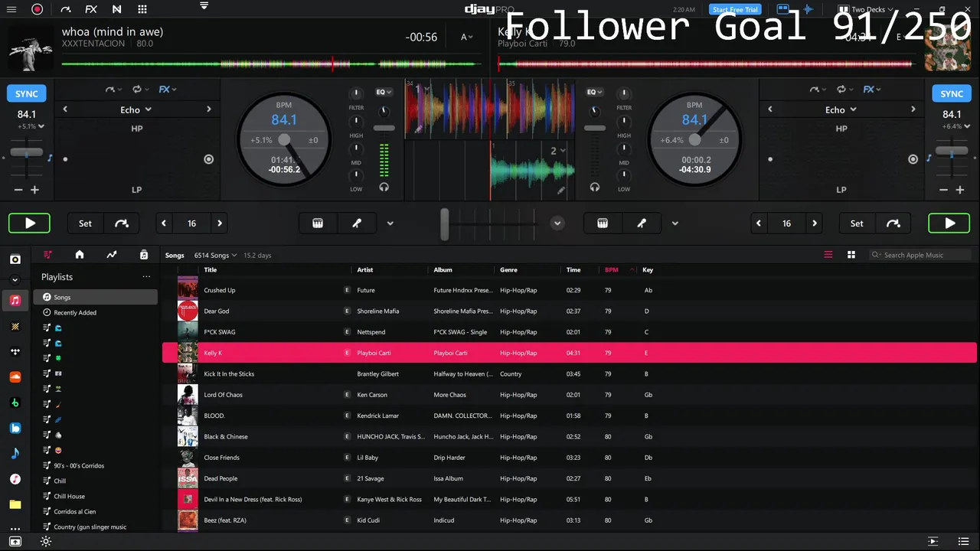980x551 pixels.
Task: Expand the crossfader options chevron
Action: 557,223
